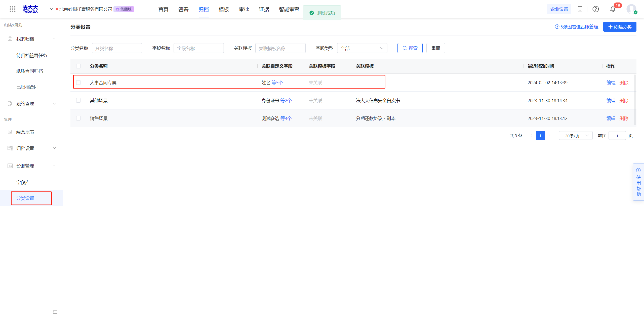Click the 经营报表 chart icon

click(10, 132)
